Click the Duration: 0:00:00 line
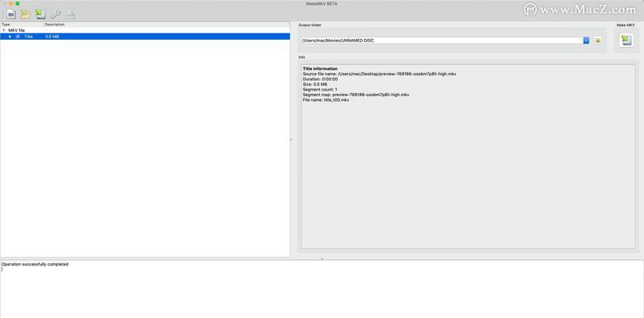Viewport: 644px width, 318px height. click(320, 79)
